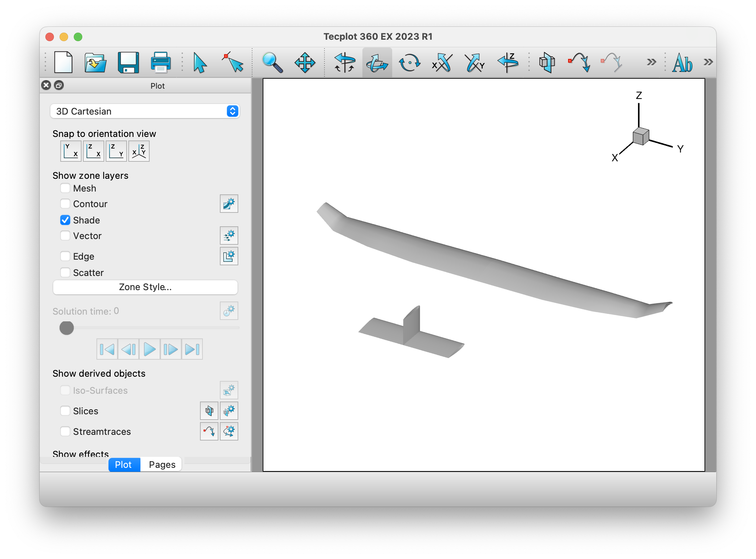Select the 3D rollerball rotate tool
Screen dimensions: 756x559
tap(344, 62)
